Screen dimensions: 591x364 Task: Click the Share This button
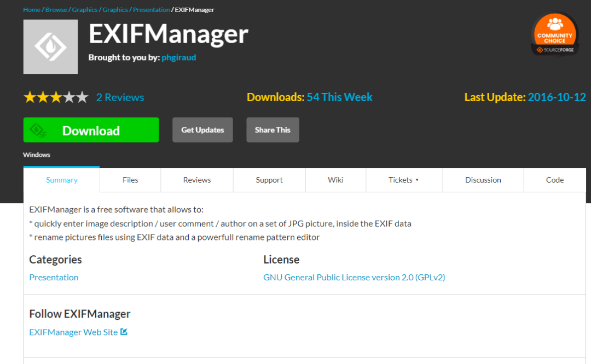pyautogui.click(x=273, y=130)
